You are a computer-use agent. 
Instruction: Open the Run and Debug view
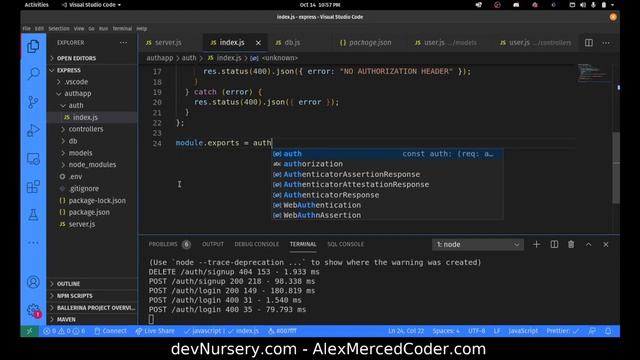pos(33,131)
